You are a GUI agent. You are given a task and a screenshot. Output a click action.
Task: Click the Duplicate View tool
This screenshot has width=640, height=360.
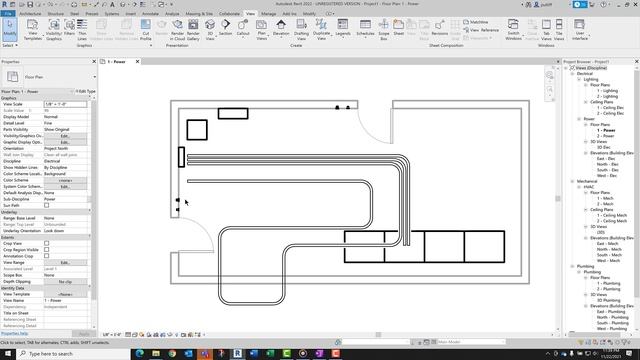coord(321,29)
